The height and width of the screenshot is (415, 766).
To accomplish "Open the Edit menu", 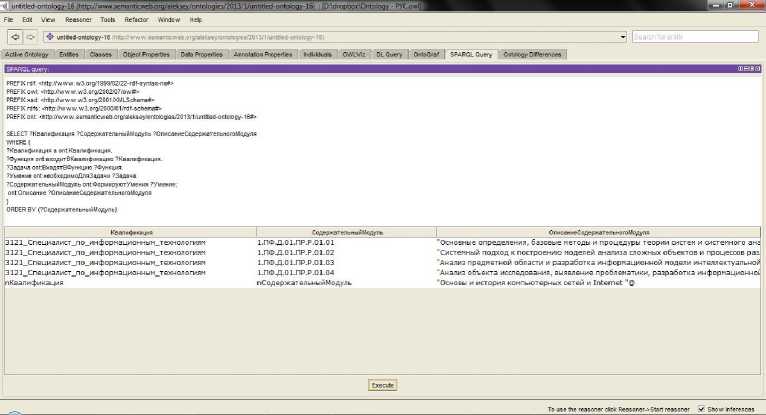I will 27,20.
